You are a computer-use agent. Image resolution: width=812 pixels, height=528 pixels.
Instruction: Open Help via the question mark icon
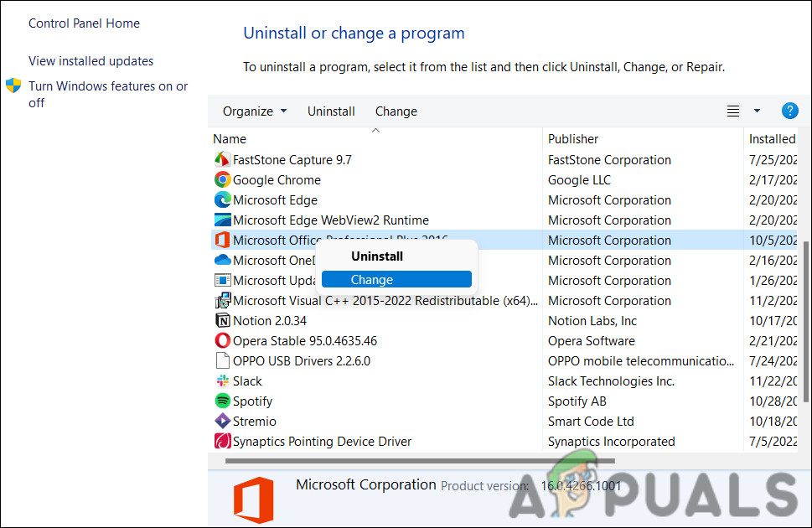click(x=789, y=110)
